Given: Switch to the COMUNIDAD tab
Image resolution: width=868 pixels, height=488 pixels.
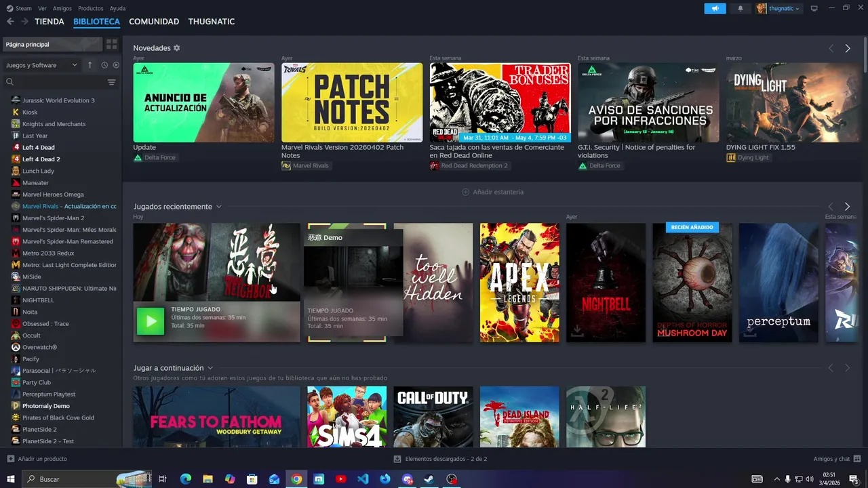Looking at the screenshot, I should click(x=154, y=22).
